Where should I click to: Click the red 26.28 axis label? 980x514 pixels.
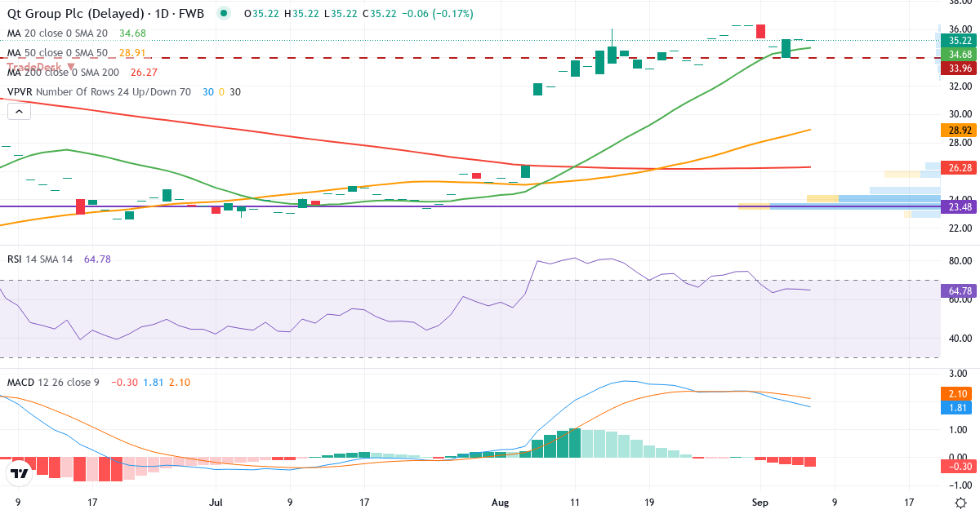click(960, 167)
